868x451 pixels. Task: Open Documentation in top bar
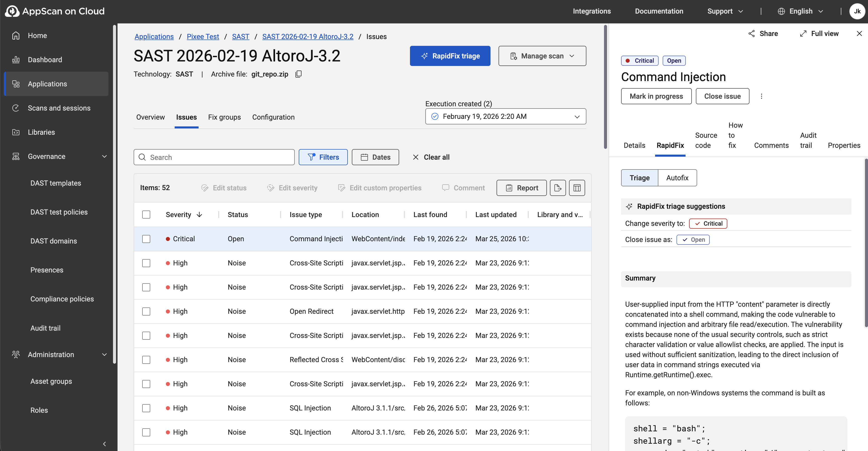659,11
